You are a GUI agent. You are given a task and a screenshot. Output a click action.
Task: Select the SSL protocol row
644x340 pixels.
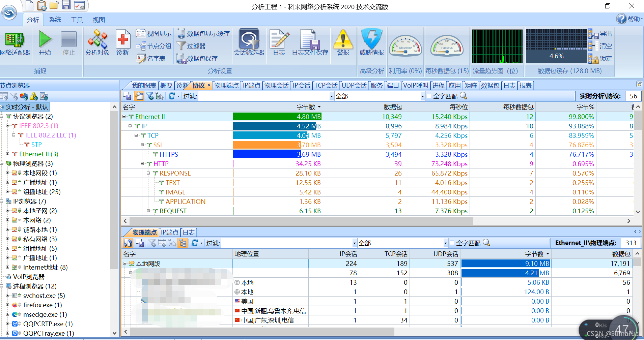pyautogui.click(x=377, y=145)
